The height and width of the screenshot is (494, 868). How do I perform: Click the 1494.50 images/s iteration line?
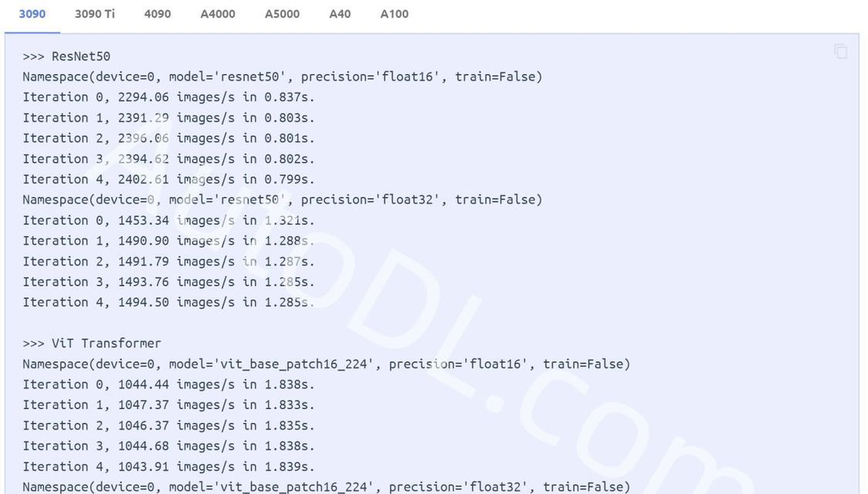(x=168, y=302)
